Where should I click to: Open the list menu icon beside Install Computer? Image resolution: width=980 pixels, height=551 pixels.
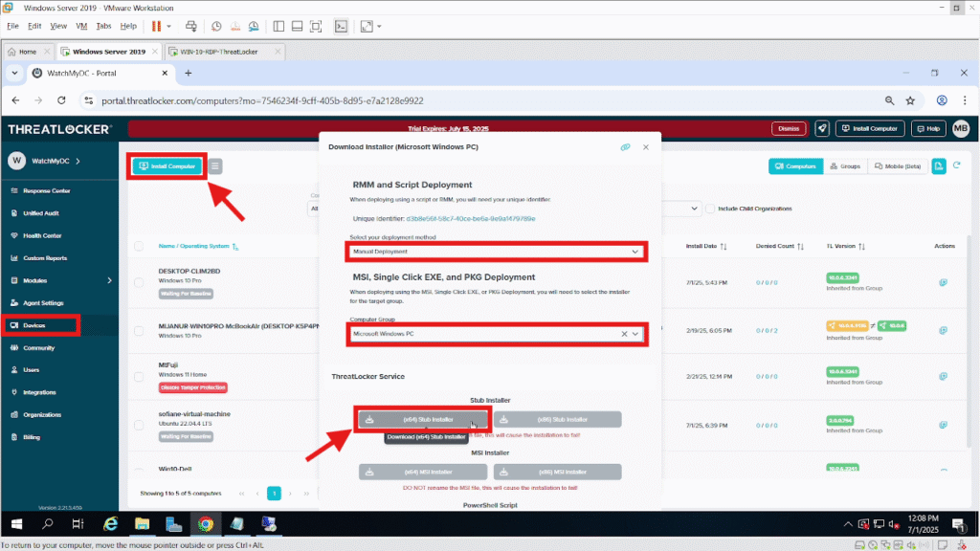tap(215, 166)
